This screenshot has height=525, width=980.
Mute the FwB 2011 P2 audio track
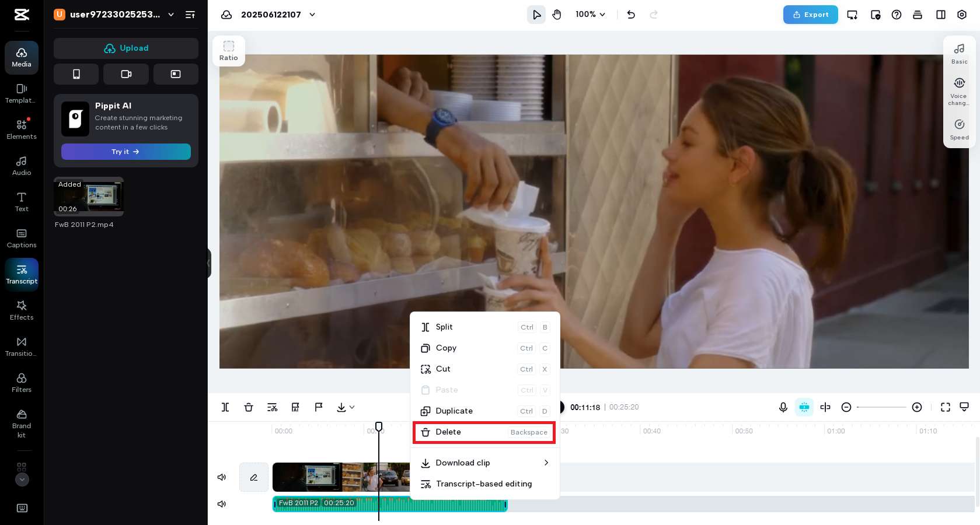tap(222, 504)
